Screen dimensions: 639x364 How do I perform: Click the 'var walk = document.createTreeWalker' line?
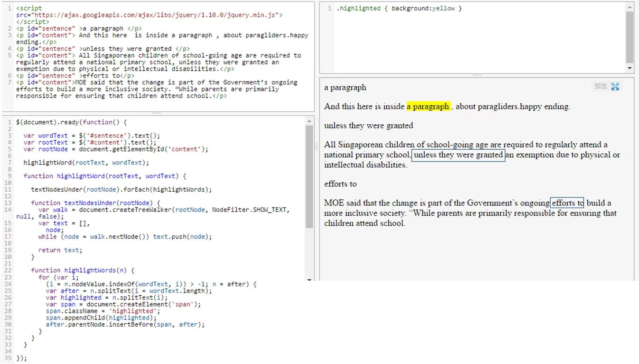click(x=164, y=210)
